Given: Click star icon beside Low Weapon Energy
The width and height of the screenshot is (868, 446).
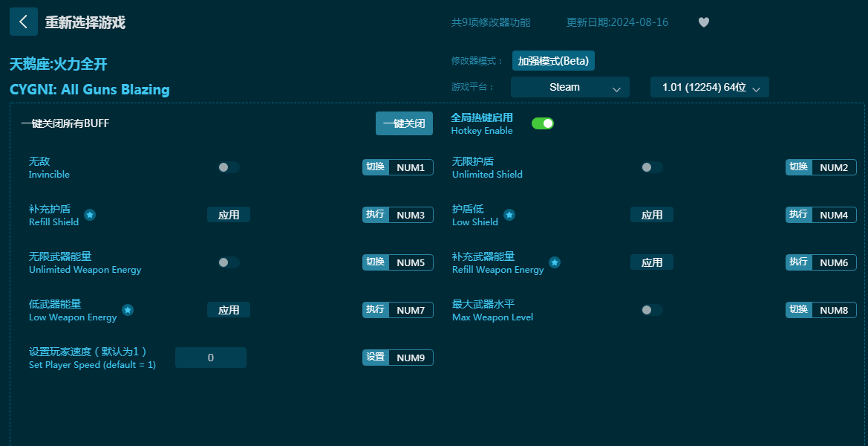Looking at the screenshot, I should tap(128, 310).
